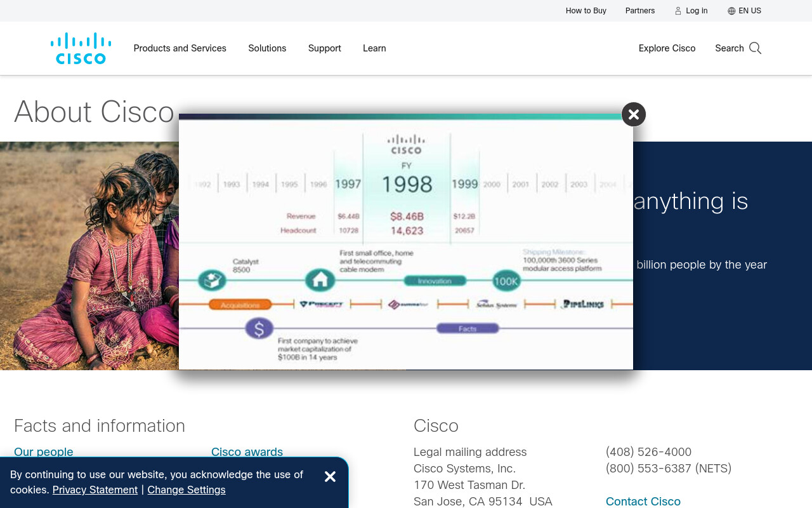Click the home cable modem icon
Image resolution: width=812 pixels, height=508 pixels.
pos(320,279)
